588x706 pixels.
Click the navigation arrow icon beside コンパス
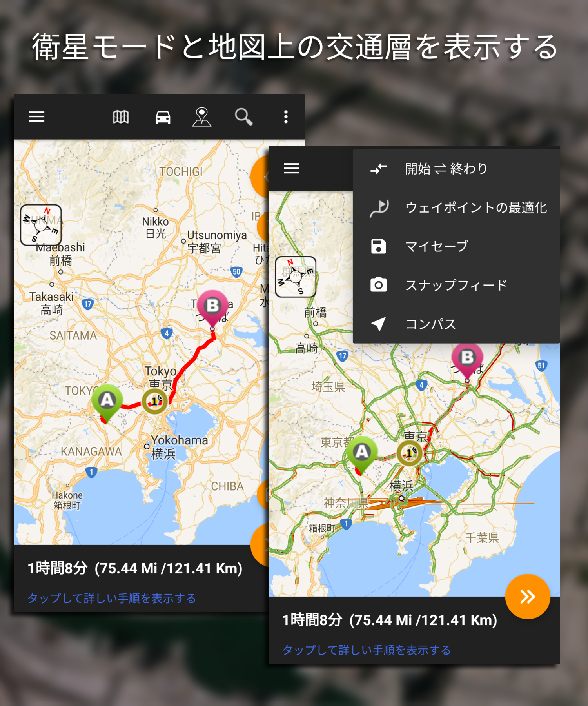[x=379, y=324]
